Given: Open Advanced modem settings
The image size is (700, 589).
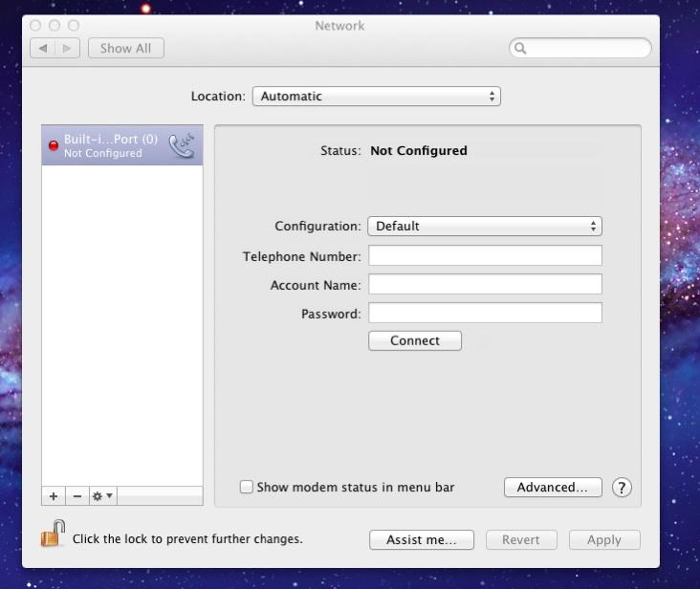Looking at the screenshot, I should pyautogui.click(x=552, y=488).
